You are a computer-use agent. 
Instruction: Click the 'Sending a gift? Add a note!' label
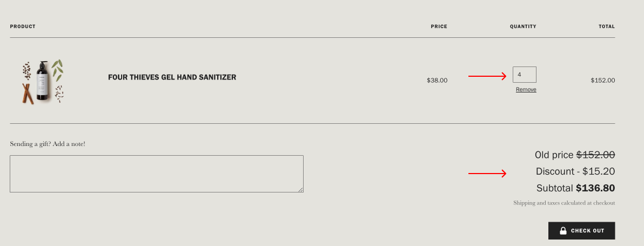(48, 144)
